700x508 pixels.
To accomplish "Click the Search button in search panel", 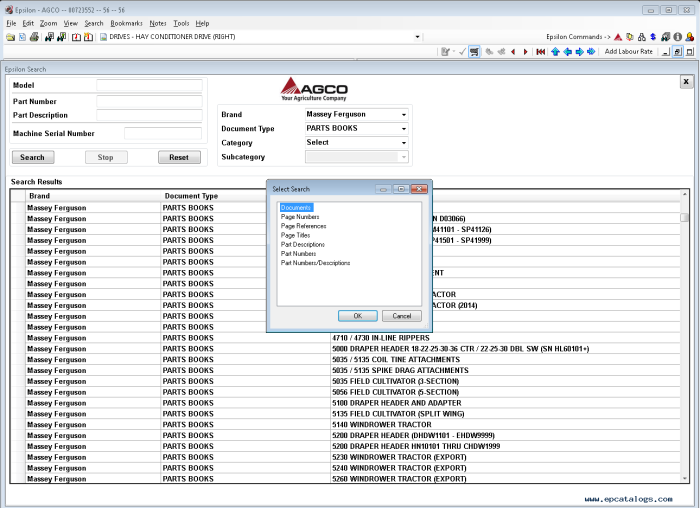I will click(x=33, y=157).
